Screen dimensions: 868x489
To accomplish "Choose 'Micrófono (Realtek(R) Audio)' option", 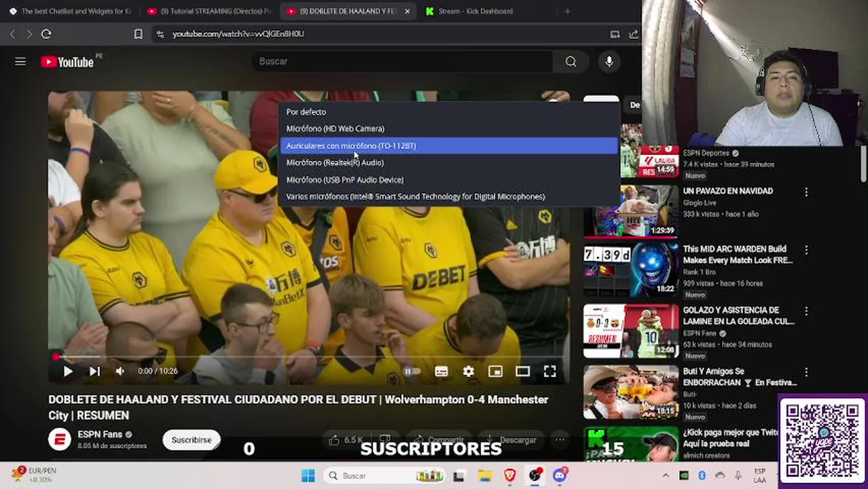I will click(x=448, y=162).
